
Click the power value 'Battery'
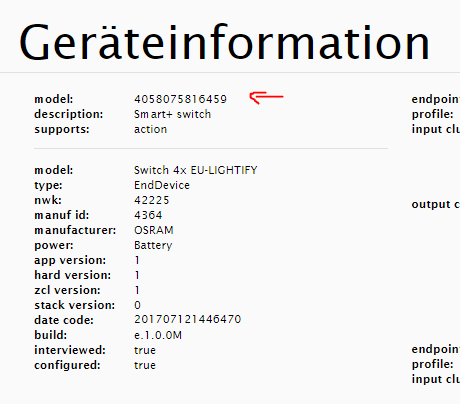click(153, 245)
